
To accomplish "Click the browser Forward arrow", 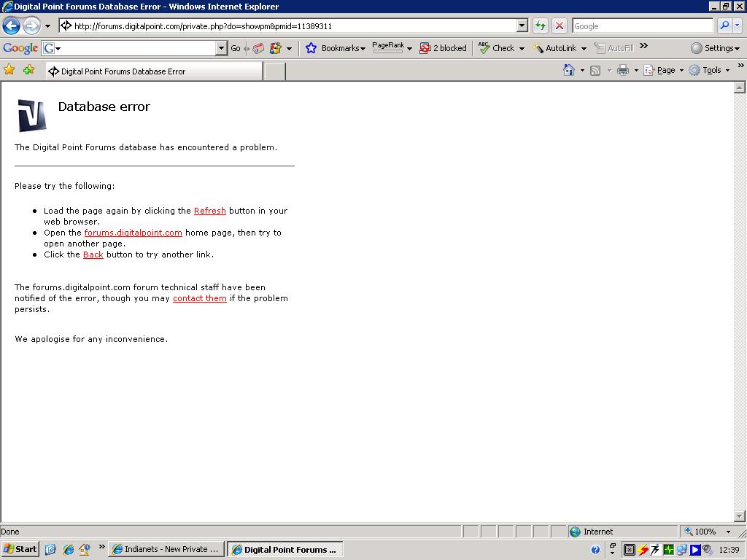I will 31,26.
